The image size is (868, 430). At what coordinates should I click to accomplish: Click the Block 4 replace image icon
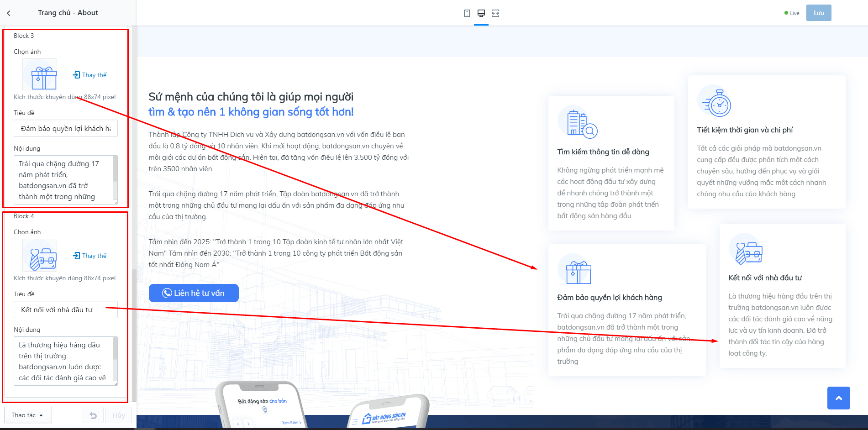tap(76, 256)
